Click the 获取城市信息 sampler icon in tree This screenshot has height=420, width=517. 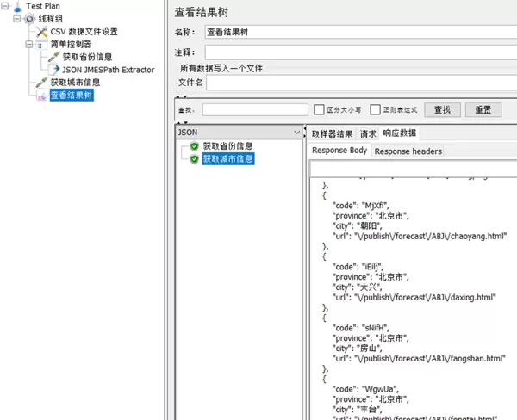pyautogui.click(x=41, y=83)
